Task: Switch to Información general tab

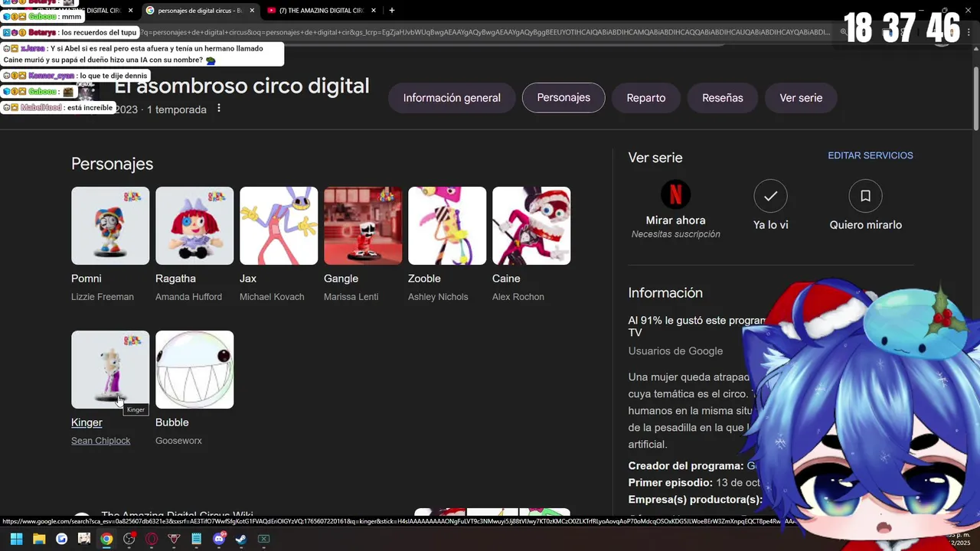Action: pos(452,98)
